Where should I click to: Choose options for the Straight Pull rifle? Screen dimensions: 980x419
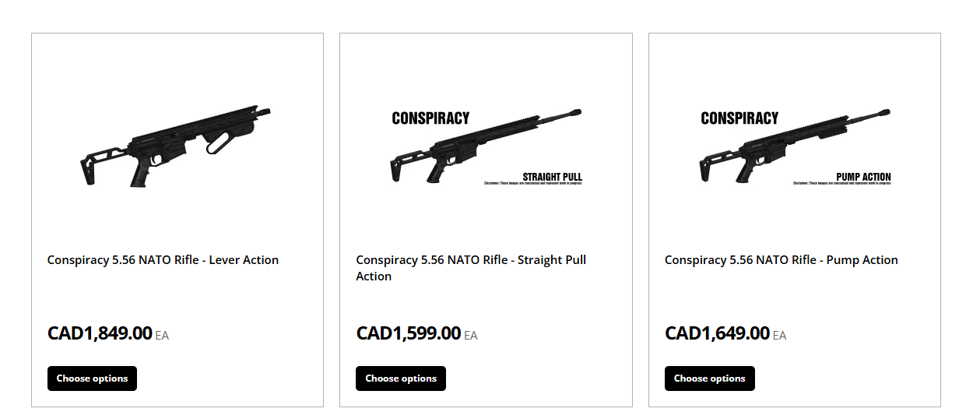pyautogui.click(x=401, y=379)
